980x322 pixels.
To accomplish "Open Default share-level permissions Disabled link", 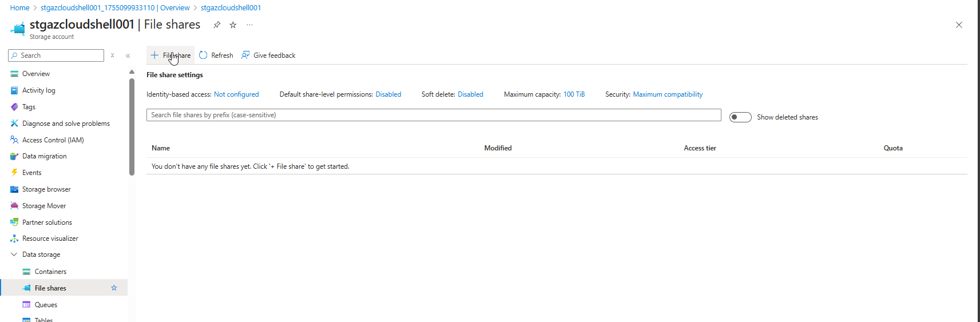I will pos(388,94).
